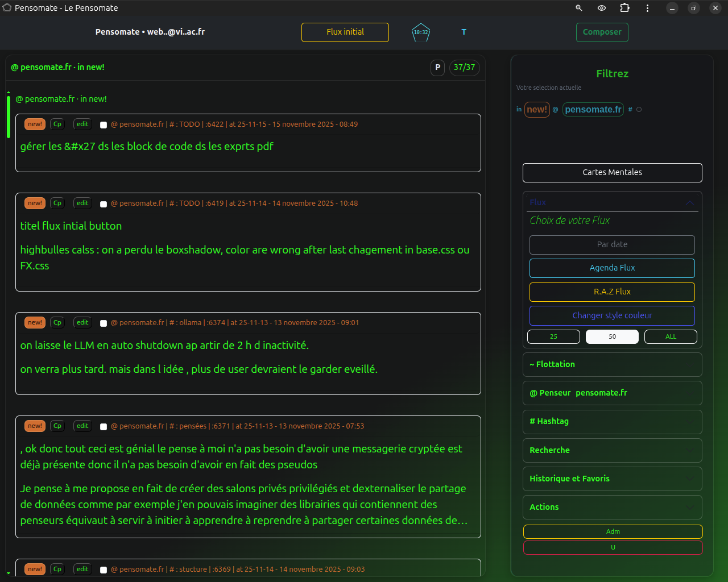This screenshot has height=582, width=728.
Task: Click the Cp copy badge on note 6422
Action: pos(57,124)
